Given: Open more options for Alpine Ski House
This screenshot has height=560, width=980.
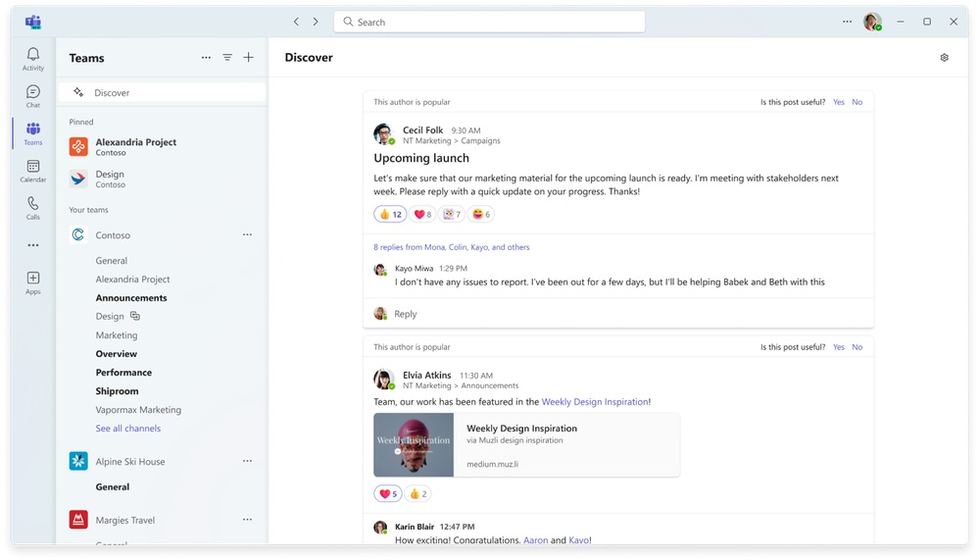Looking at the screenshot, I should [x=247, y=461].
